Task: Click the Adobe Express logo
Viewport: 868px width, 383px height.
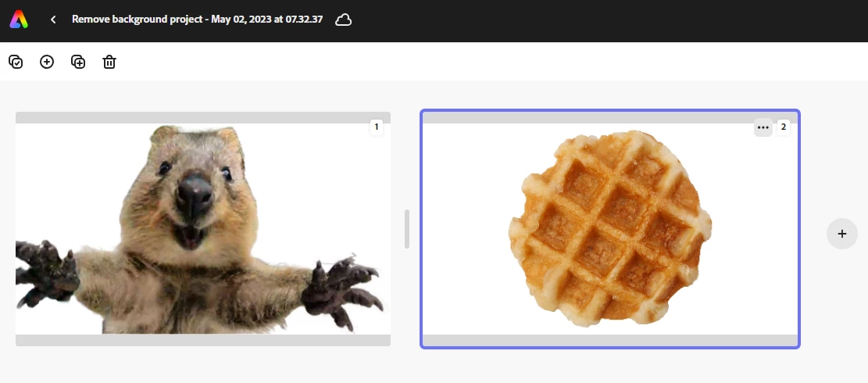Action: coord(19,20)
